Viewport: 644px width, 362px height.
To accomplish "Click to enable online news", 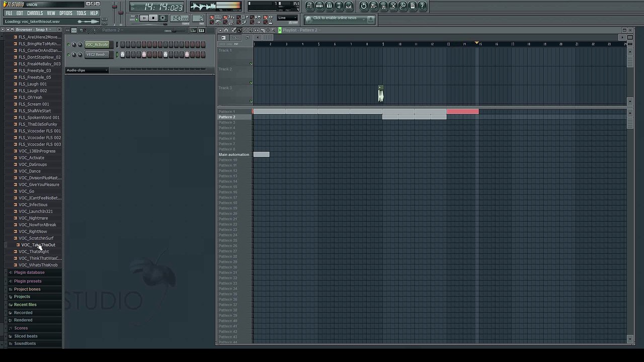I will [x=335, y=18].
